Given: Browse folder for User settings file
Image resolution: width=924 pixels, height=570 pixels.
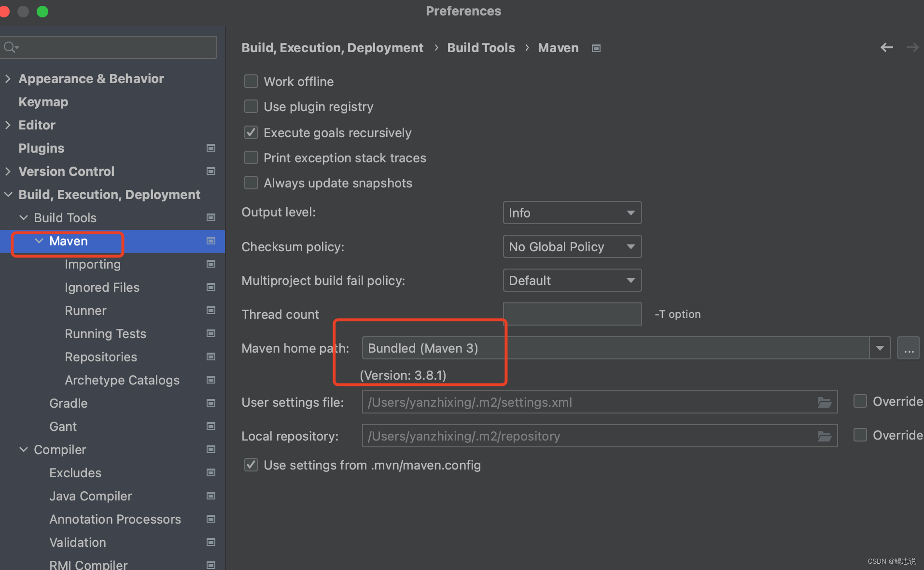Looking at the screenshot, I should pyautogui.click(x=825, y=402).
